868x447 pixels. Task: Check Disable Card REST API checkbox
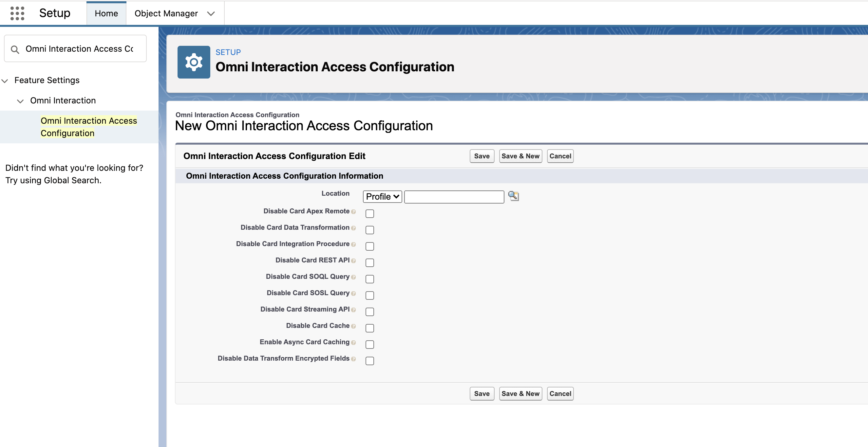pyautogui.click(x=370, y=262)
